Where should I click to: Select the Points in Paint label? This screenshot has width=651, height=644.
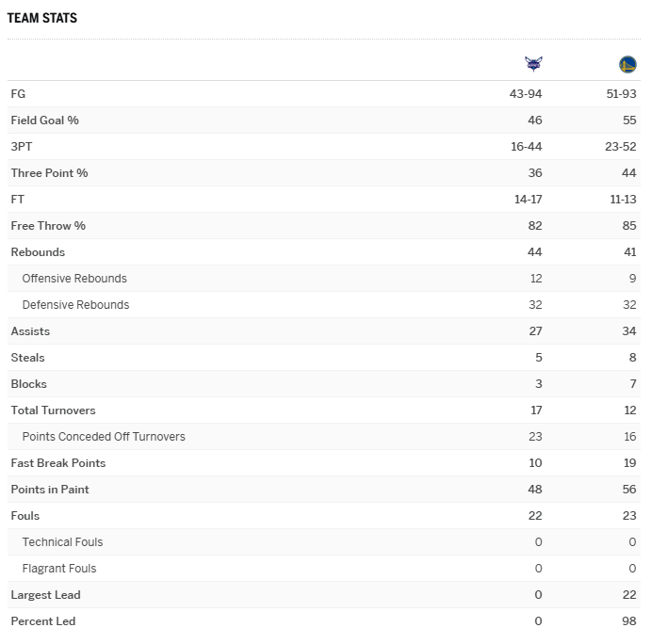point(50,490)
